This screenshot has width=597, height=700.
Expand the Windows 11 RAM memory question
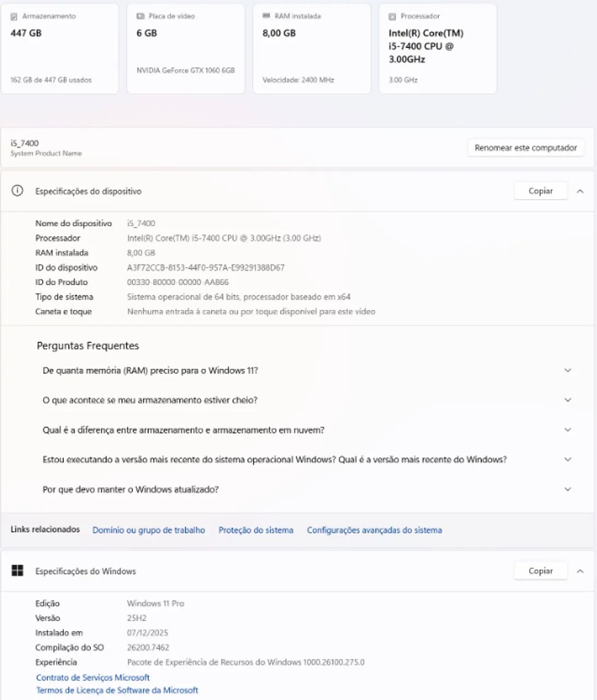(567, 371)
